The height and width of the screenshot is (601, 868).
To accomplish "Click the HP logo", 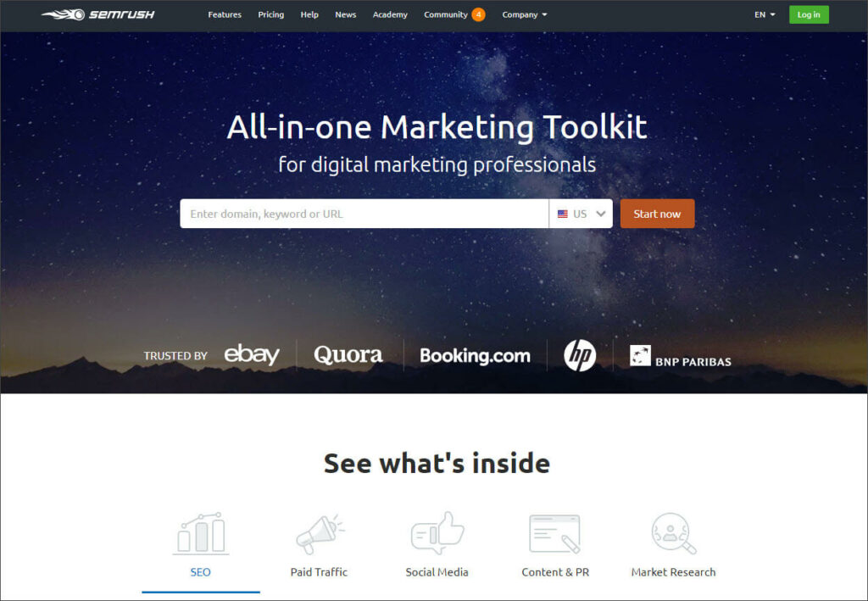I will click(580, 355).
